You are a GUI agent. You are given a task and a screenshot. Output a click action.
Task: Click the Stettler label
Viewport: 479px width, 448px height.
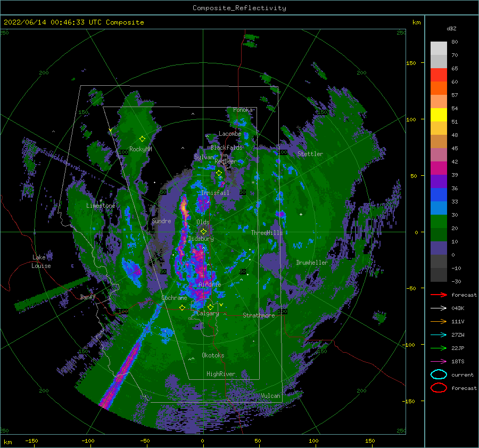pyautogui.click(x=310, y=154)
